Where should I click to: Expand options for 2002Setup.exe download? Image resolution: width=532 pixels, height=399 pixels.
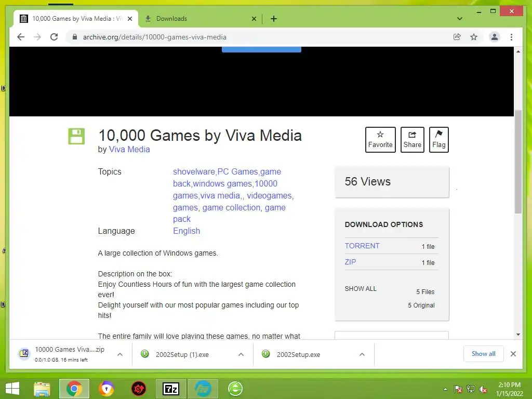tap(362, 354)
